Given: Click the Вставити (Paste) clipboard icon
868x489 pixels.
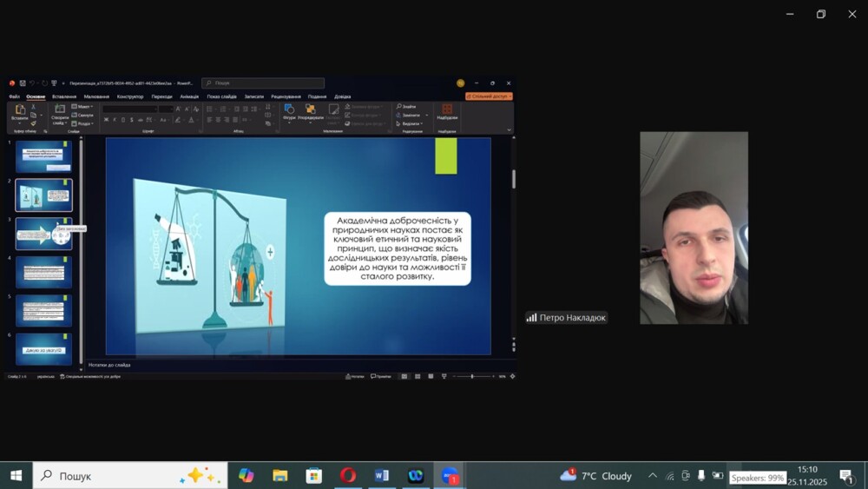Looking at the screenshot, I should [19, 112].
